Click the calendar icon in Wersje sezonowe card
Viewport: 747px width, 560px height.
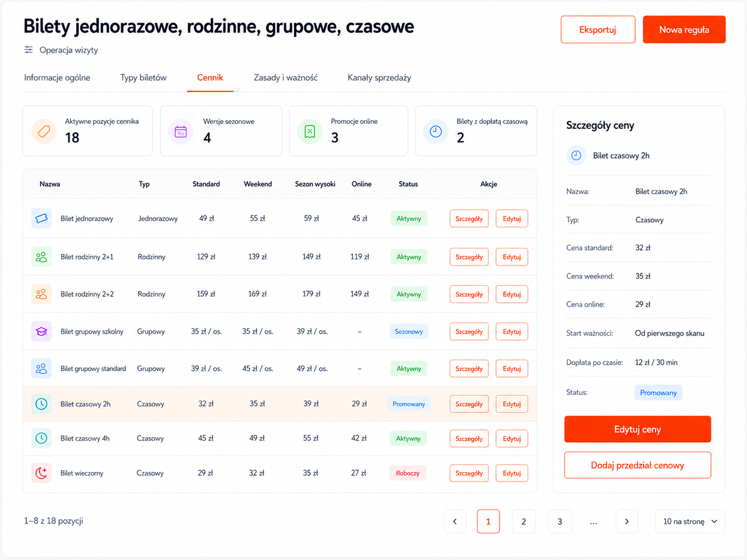[180, 131]
